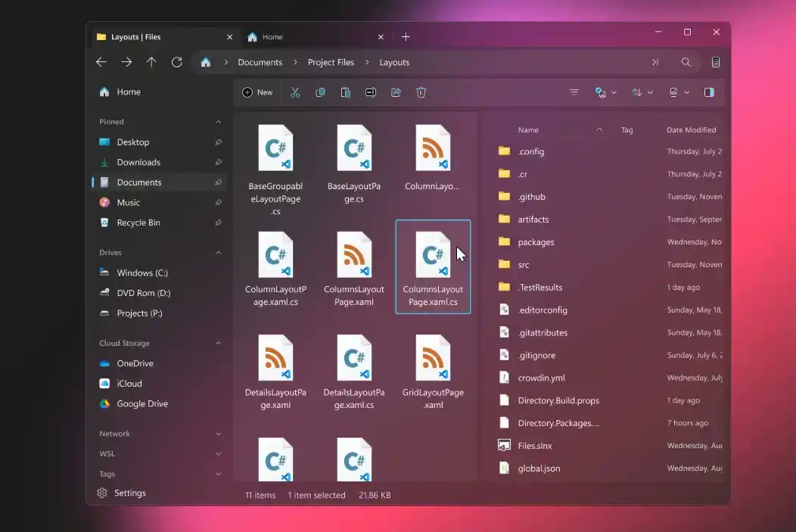The height and width of the screenshot is (532, 796).
Task: Toggle the preview pane icon
Action: [709, 92]
